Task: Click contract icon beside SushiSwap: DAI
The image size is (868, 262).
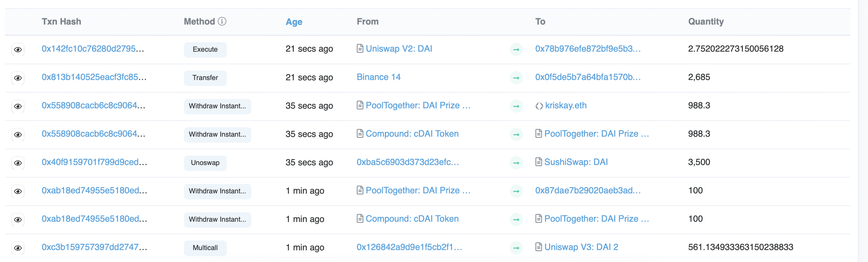Action: (538, 162)
